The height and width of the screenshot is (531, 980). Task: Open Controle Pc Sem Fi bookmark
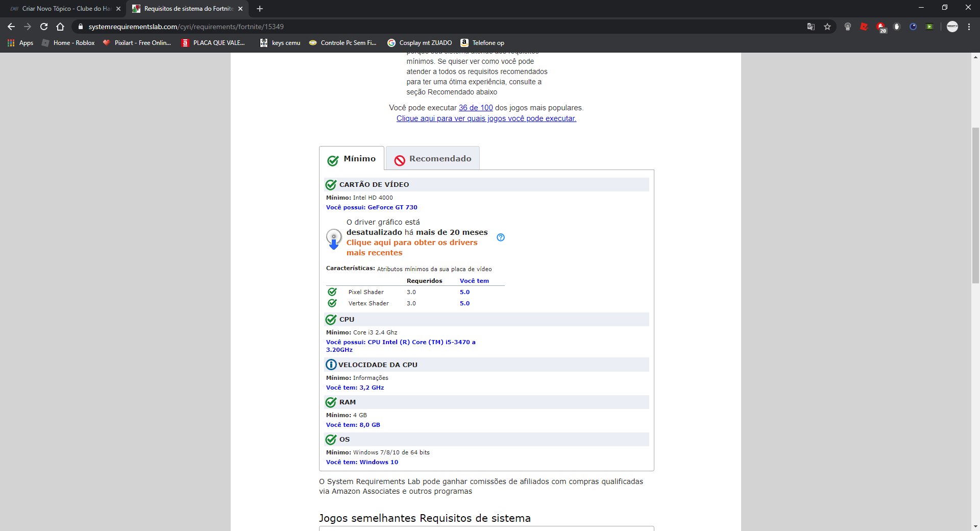342,43
